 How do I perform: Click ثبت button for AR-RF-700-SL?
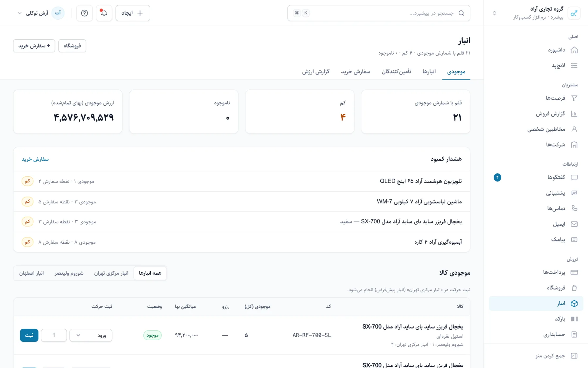pos(29,335)
